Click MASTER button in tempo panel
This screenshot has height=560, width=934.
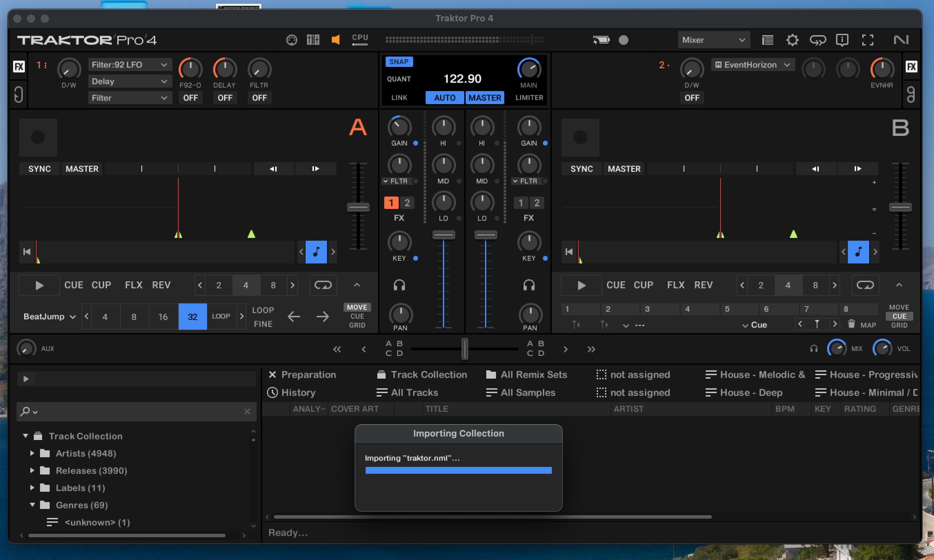(485, 98)
